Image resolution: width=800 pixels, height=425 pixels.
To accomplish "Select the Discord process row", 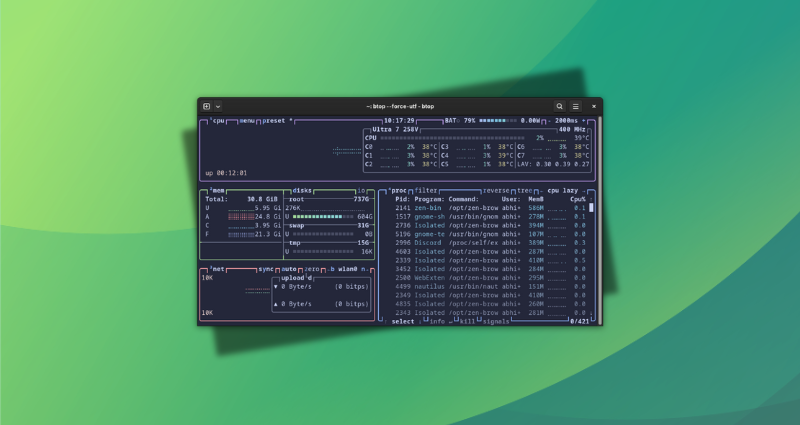I will pos(490,243).
